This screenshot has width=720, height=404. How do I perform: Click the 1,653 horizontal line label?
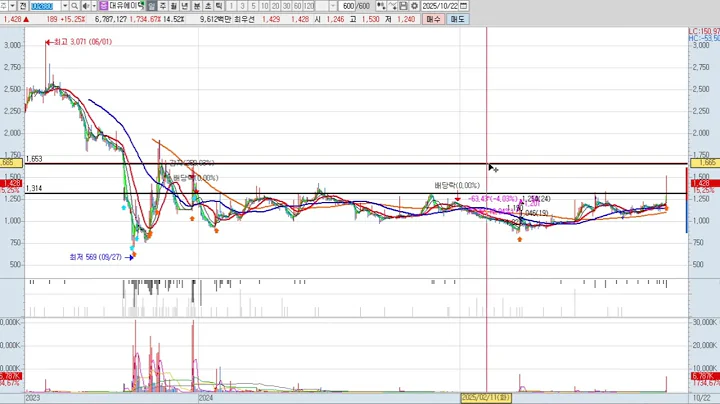tap(34, 159)
